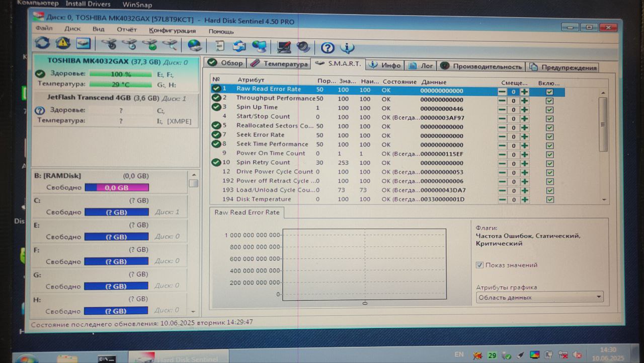This screenshot has width=644, height=363.
Task: Open the Вид menu
Action: 99,29
